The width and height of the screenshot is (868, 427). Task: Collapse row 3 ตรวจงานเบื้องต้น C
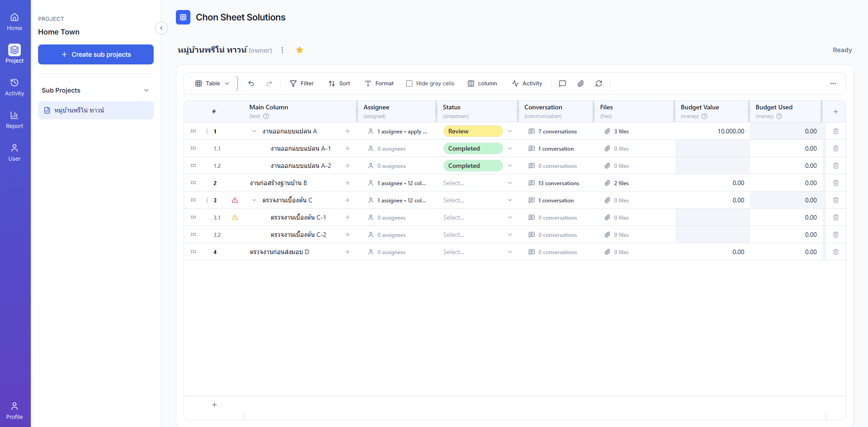(254, 200)
